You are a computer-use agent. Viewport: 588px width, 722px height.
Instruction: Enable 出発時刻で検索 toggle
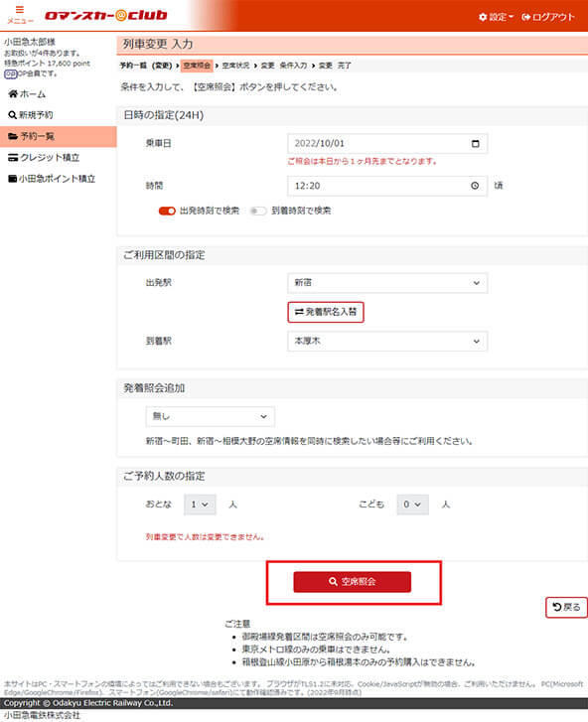(x=167, y=211)
